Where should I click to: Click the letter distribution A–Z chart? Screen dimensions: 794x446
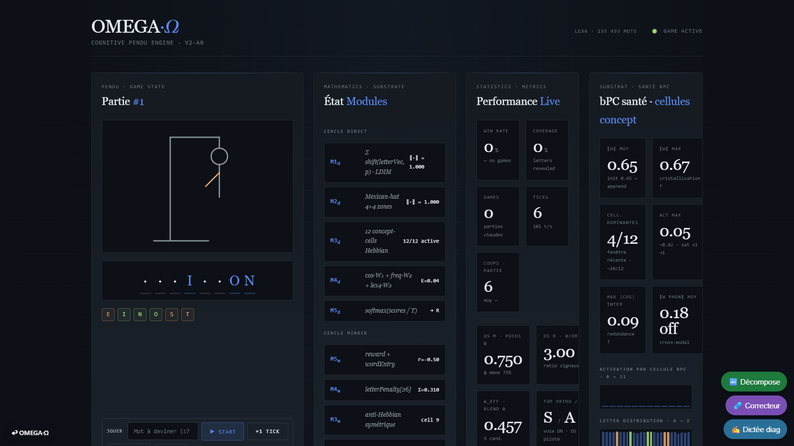point(646,438)
